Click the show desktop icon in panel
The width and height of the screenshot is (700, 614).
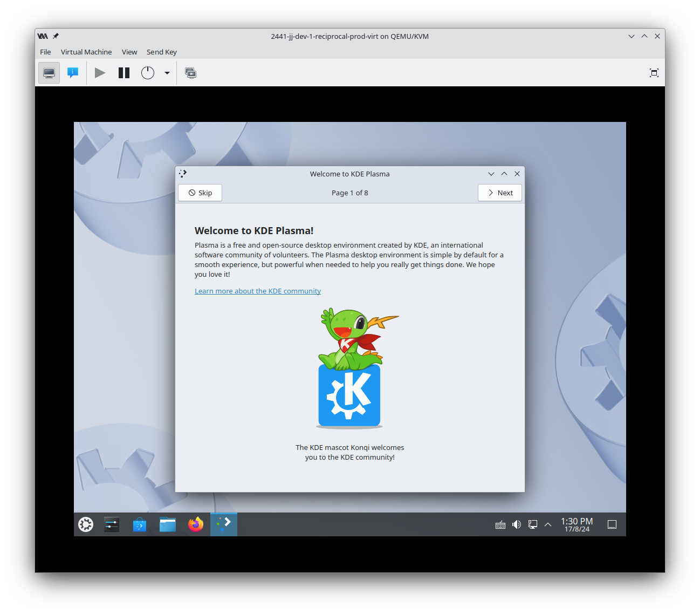coord(612,524)
